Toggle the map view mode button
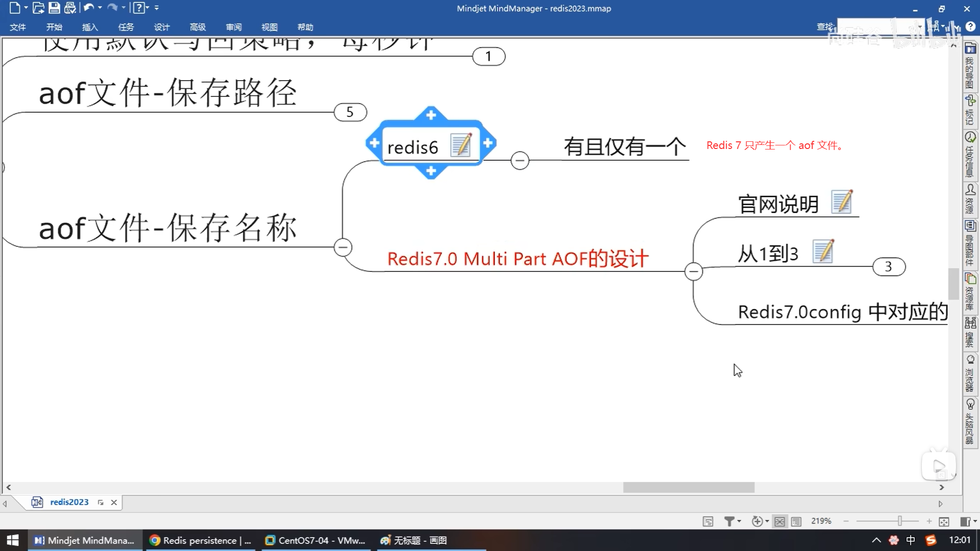The height and width of the screenshot is (551, 980). [779, 521]
